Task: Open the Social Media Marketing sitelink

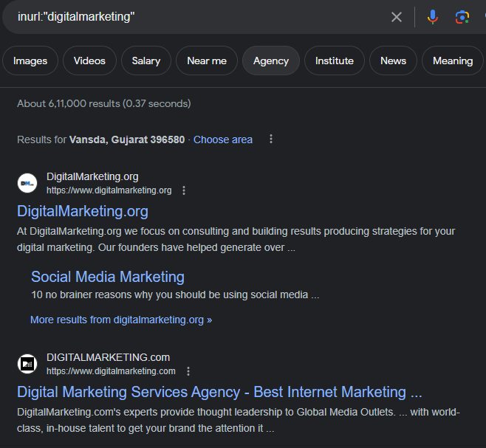Action: 108,277
